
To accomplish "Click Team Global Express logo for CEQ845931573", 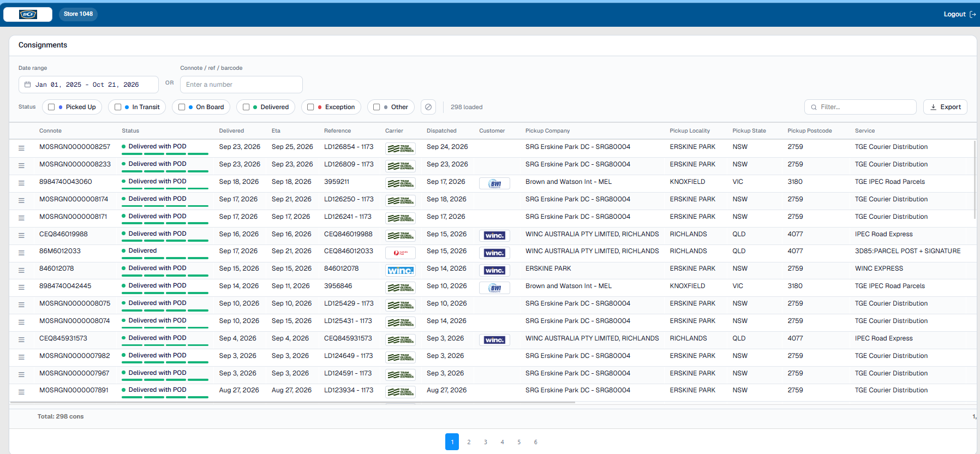I will click(401, 340).
